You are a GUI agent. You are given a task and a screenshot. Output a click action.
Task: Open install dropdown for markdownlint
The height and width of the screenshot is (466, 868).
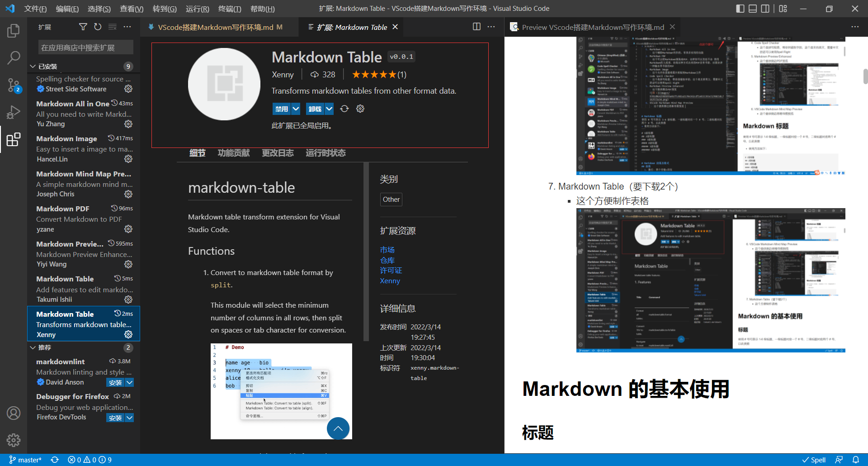[129, 382]
